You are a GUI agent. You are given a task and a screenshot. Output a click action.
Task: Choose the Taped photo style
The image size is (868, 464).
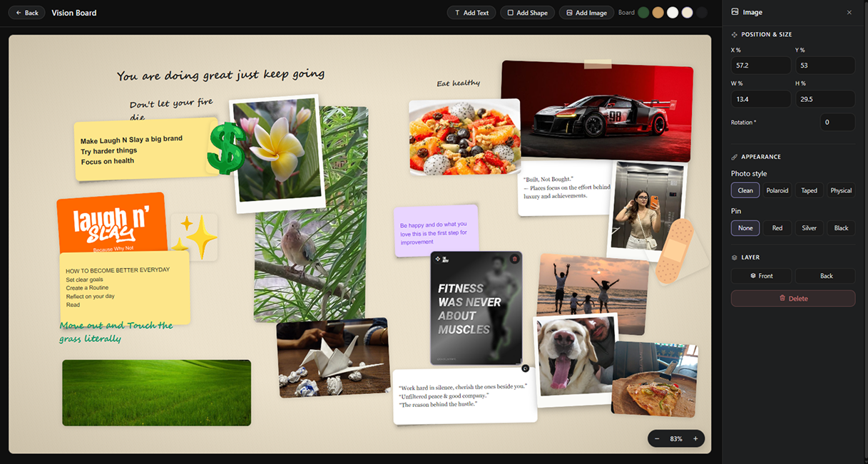tap(809, 190)
